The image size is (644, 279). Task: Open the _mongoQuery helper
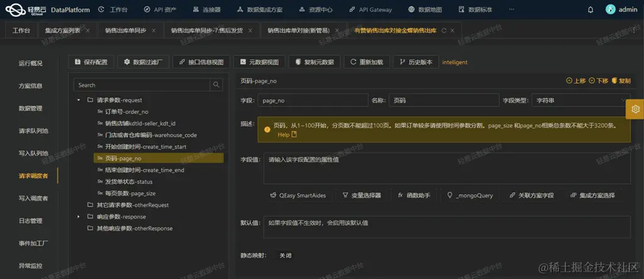(470, 195)
